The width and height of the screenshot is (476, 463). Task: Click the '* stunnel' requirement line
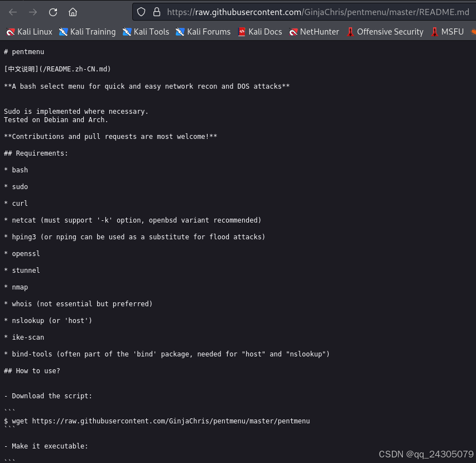pyautogui.click(x=22, y=271)
